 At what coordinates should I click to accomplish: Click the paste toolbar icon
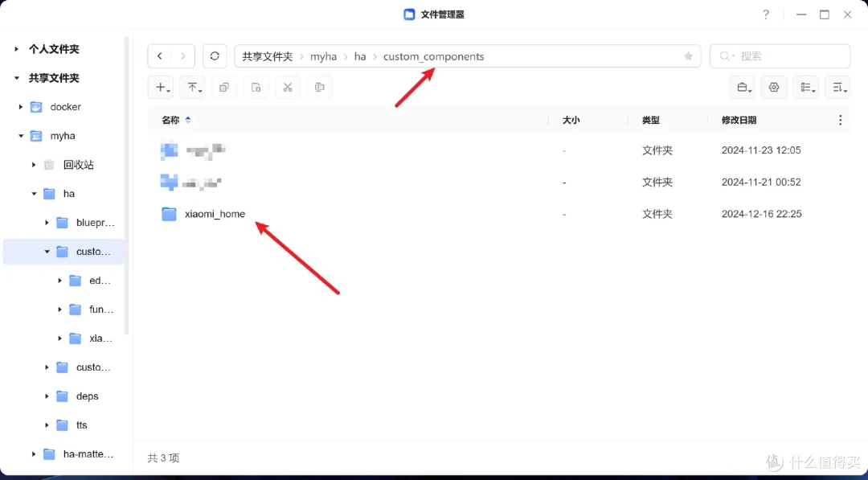click(x=256, y=88)
